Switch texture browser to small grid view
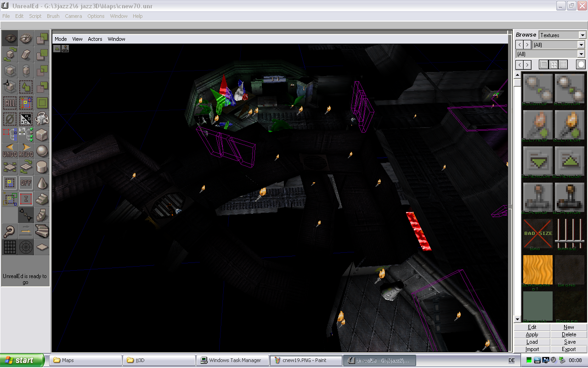 (563, 65)
